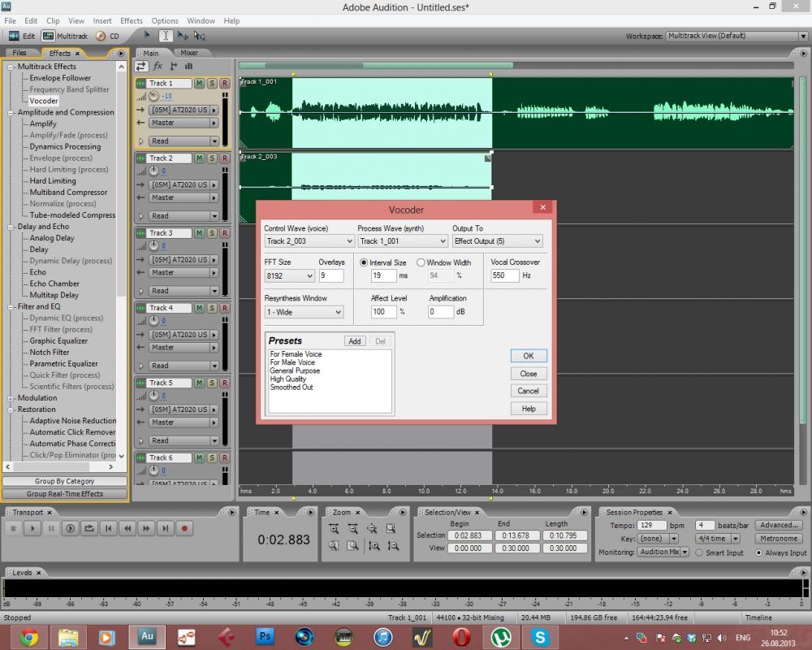The image size is (812, 650).
Task: Click OK in the Vocoder dialog
Action: [529, 356]
